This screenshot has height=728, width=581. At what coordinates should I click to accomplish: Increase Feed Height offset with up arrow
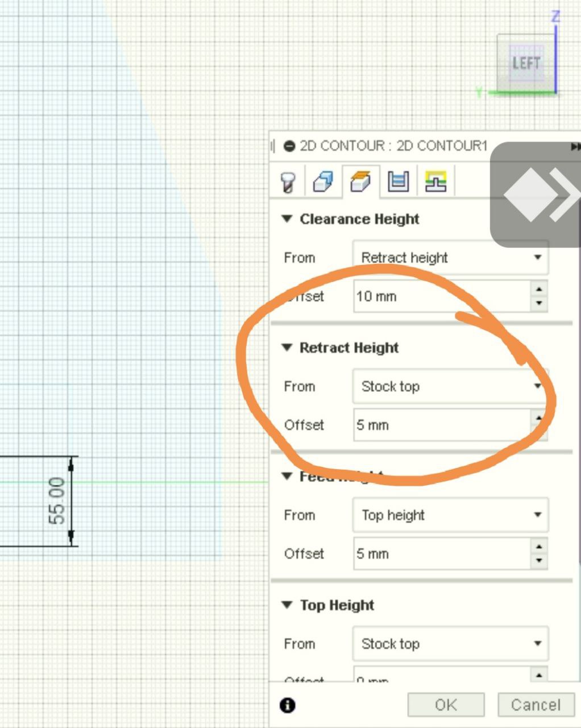539,546
